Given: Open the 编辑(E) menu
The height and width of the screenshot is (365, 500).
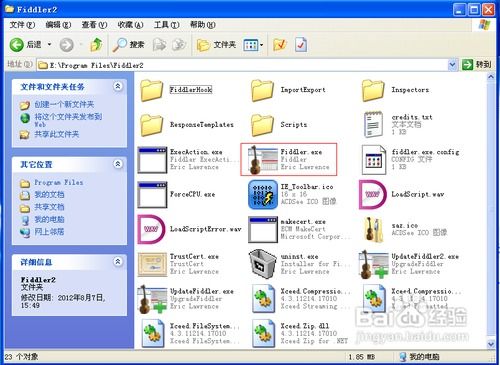Looking at the screenshot, I should coord(58,25).
